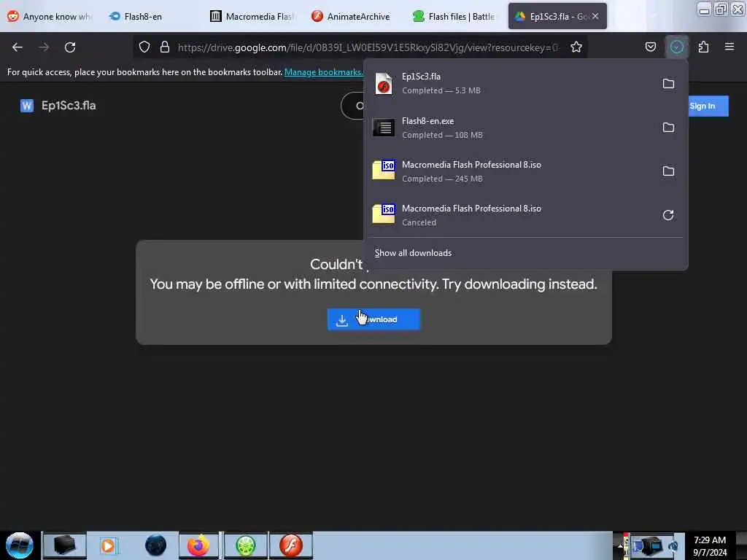Open the black folder taskbar icon
The width and height of the screenshot is (747, 560).
[64, 545]
